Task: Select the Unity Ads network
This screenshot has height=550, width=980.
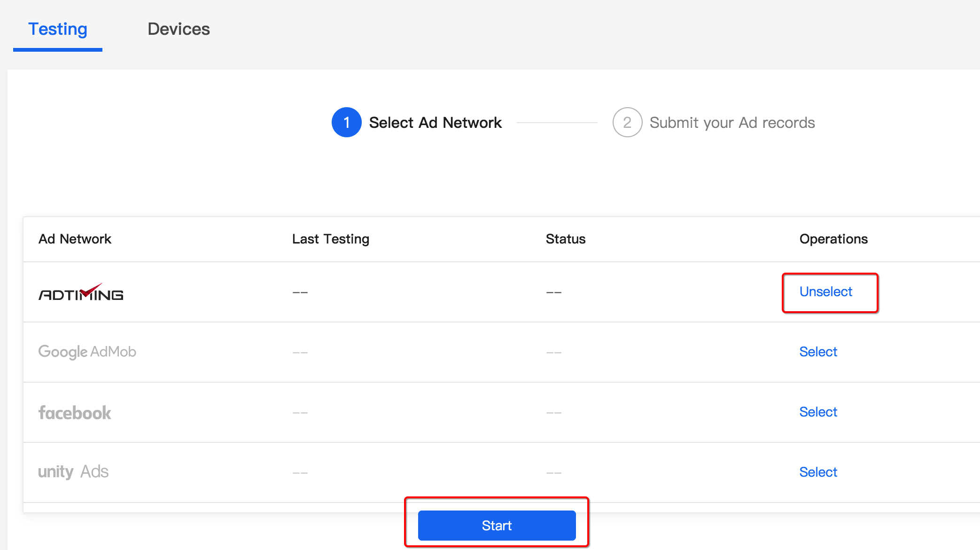Action: click(x=818, y=472)
